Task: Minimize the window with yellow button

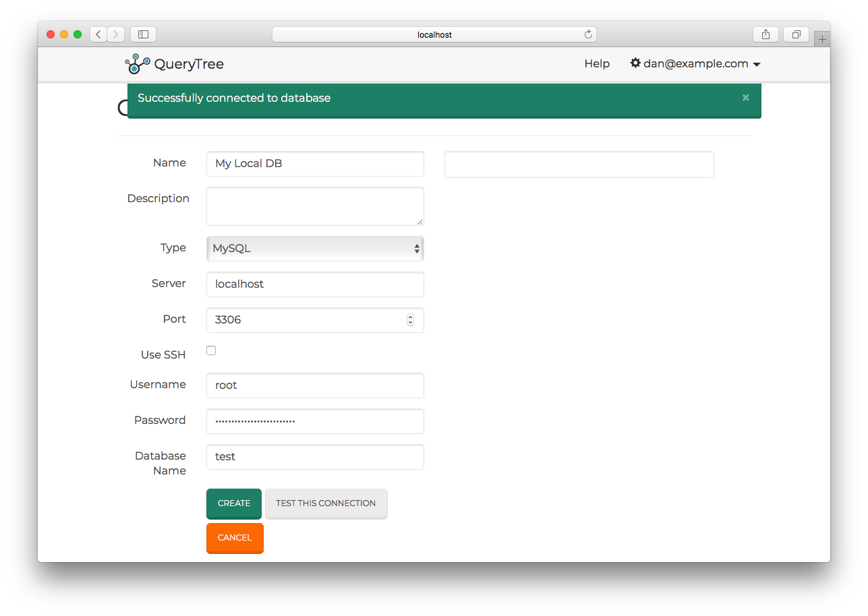Action: click(64, 34)
